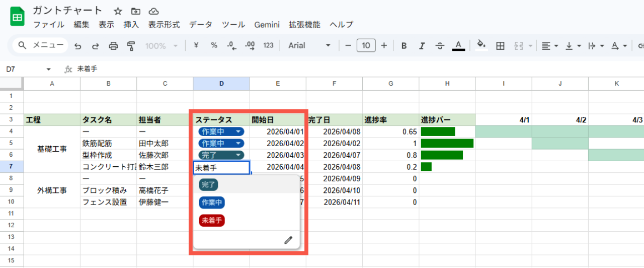Choose the 作業中 status option
Image resolution: width=644 pixels, height=268 pixels.
click(x=212, y=203)
